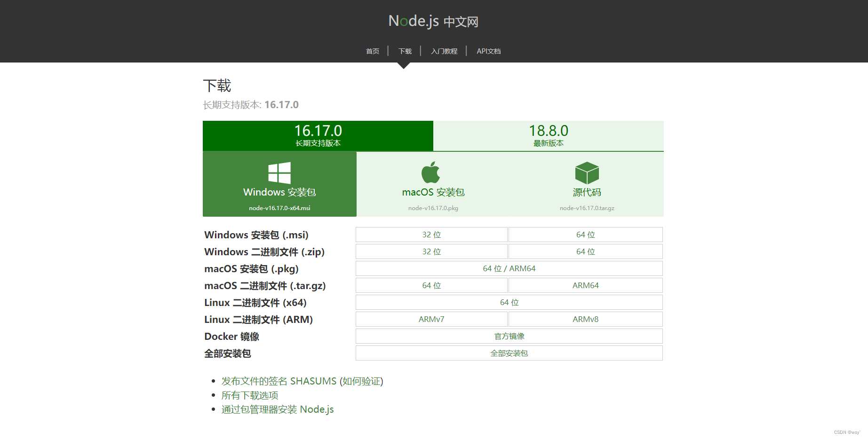The image size is (868, 439).
Task: Download node-v16.17.0.tar.gz file link
Action: (587, 208)
